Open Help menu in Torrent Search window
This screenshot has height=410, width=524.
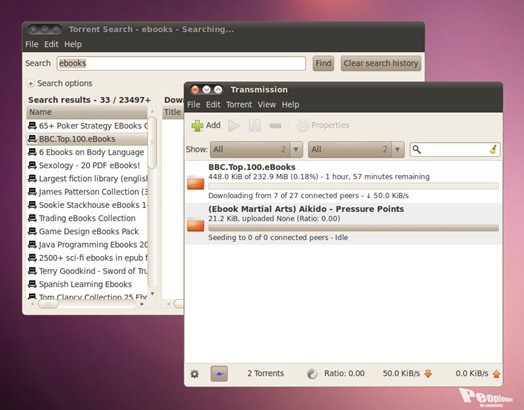pyautogui.click(x=73, y=44)
